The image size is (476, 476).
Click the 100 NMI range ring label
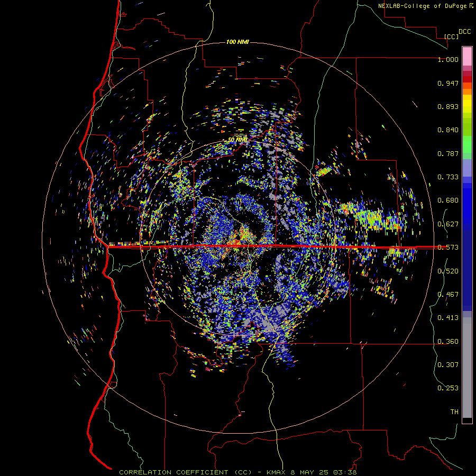pyautogui.click(x=237, y=42)
